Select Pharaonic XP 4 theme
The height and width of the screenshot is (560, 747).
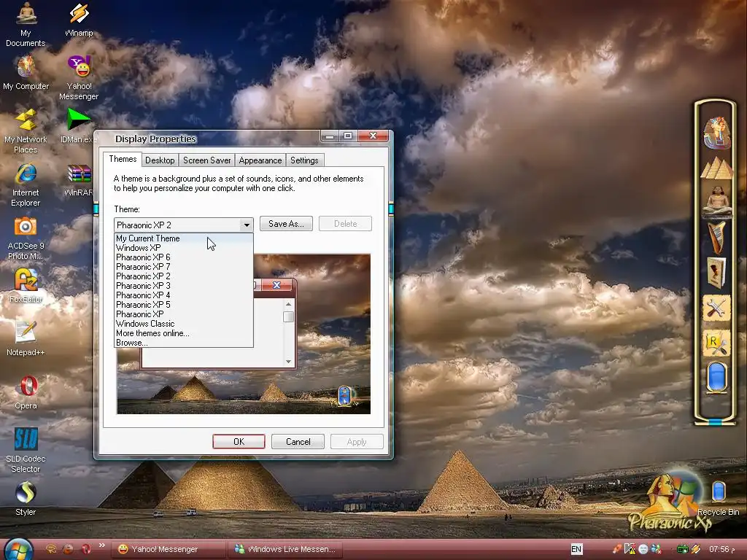pyautogui.click(x=183, y=295)
